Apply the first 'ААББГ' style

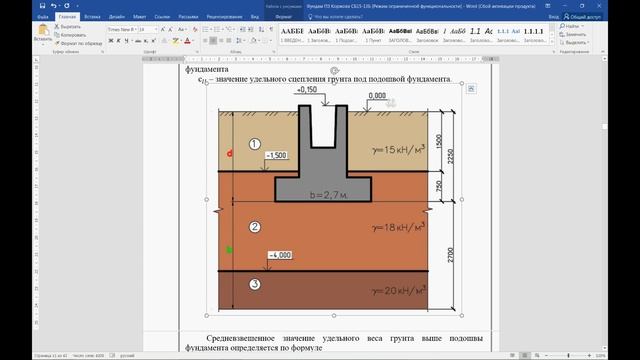(x=292, y=34)
